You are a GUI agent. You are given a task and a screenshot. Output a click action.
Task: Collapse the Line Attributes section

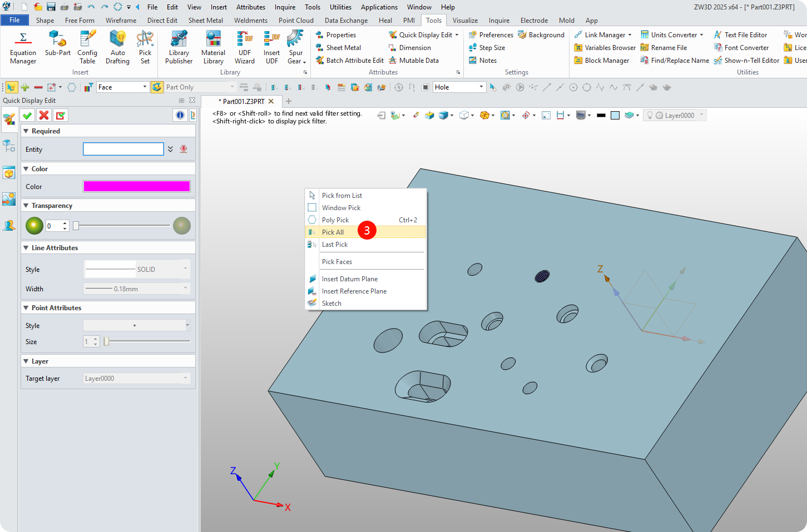pos(26,248)
